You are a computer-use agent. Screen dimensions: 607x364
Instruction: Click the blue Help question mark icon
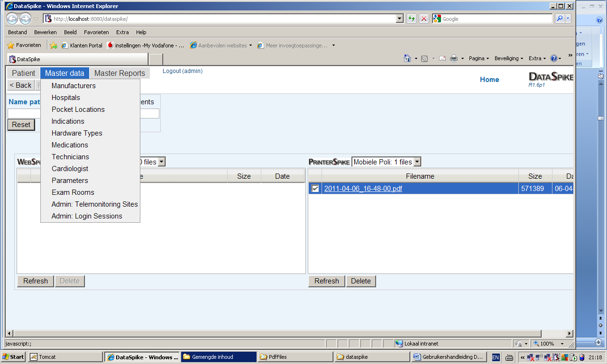point(553,58)
